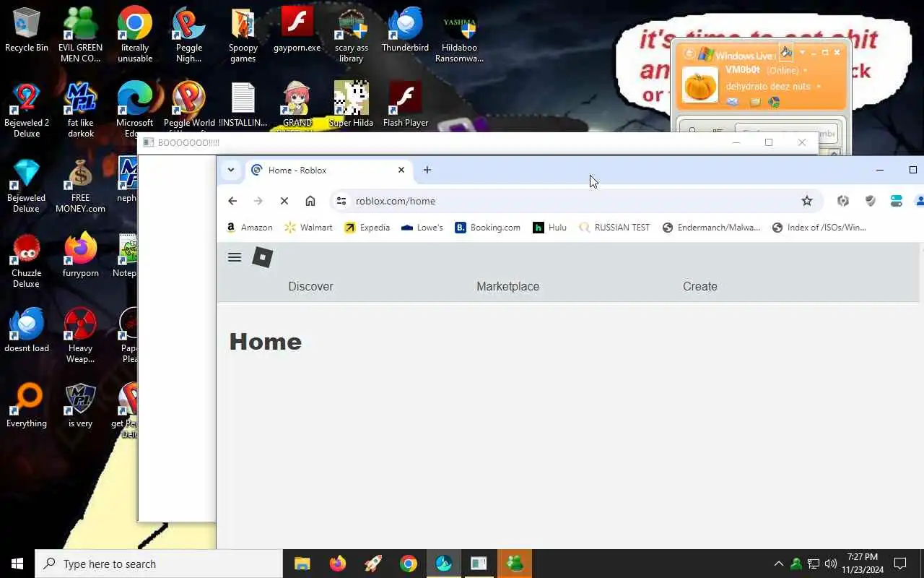Go to Roblox Marketplace page
The height and width of the screenshot is (578, 924).
(507, 286)
